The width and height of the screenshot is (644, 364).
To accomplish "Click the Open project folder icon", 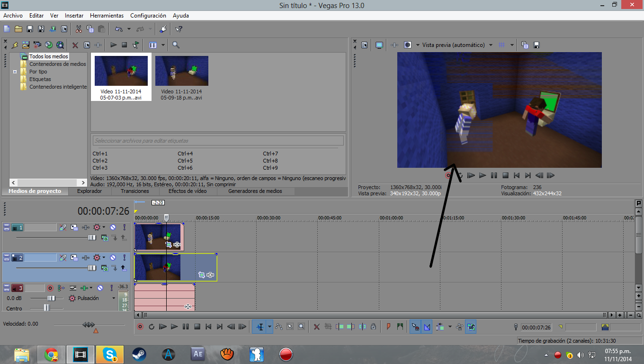I will coord(18,29).
